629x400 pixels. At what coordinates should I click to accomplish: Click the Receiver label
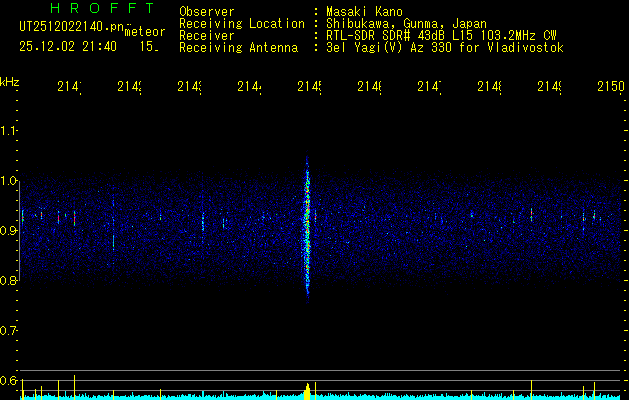(207, 36)
